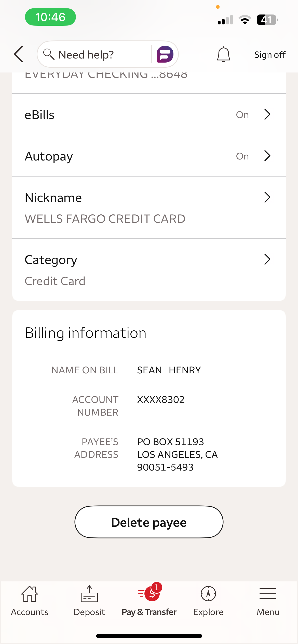Tap the Autopay On status
This screenshot has width=298, height=644.
click(x=242, y=156)
